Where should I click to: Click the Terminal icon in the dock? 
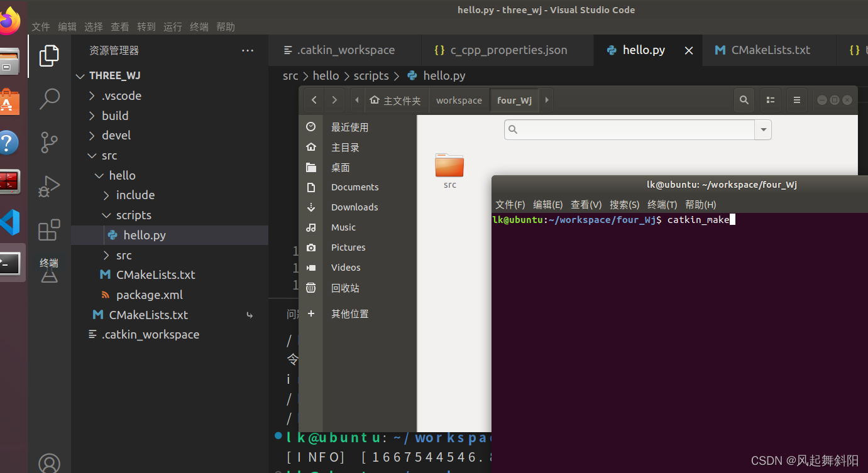[10, 263]
